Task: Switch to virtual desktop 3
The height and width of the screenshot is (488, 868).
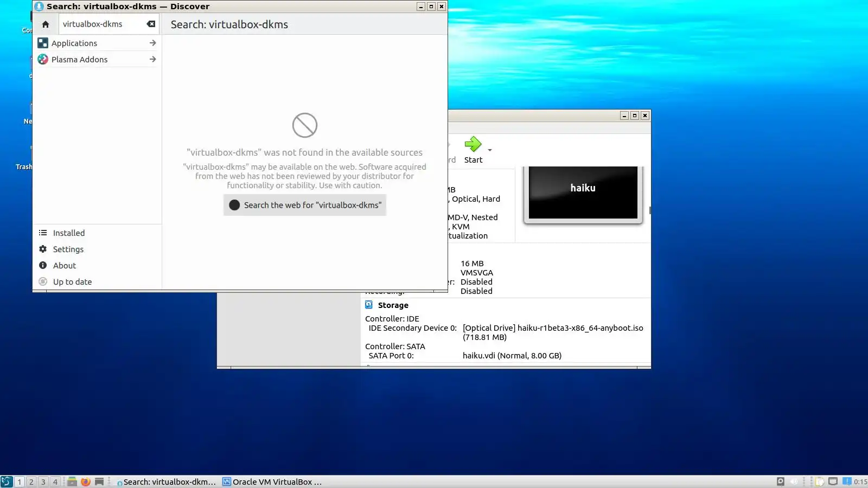Action: tap(43, 481)
